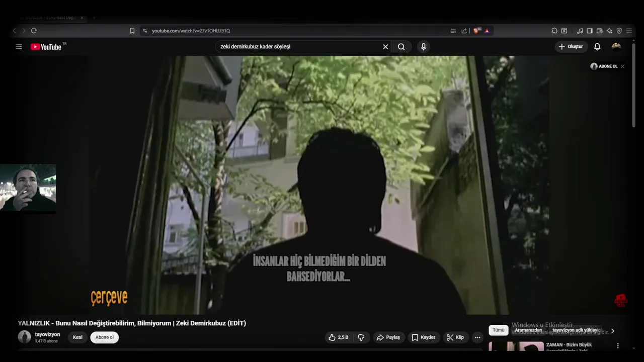Bookmark this page from address bar
The image size is (644, 362).
point(132,31)
